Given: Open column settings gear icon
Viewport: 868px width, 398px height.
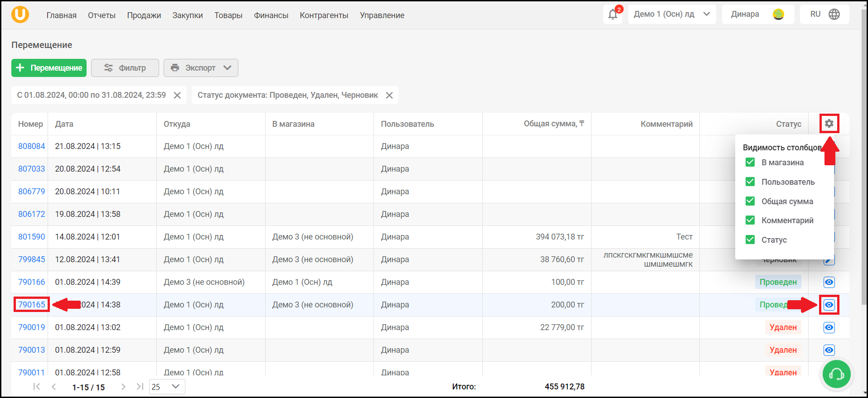Looking at the screenshot, I should [829, 124].
